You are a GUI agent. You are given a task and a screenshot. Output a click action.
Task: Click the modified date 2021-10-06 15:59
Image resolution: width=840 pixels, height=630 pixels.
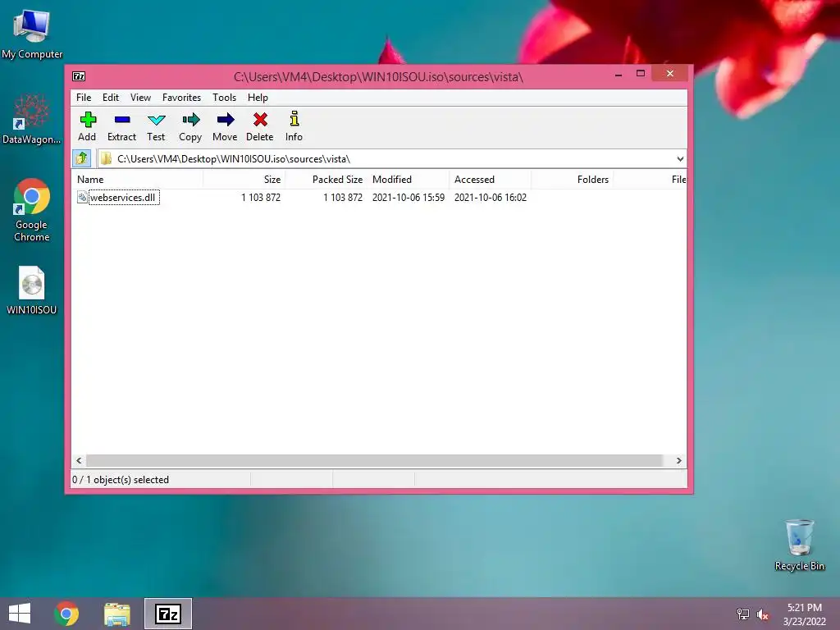pyautogui.click(x=409, y=198)
